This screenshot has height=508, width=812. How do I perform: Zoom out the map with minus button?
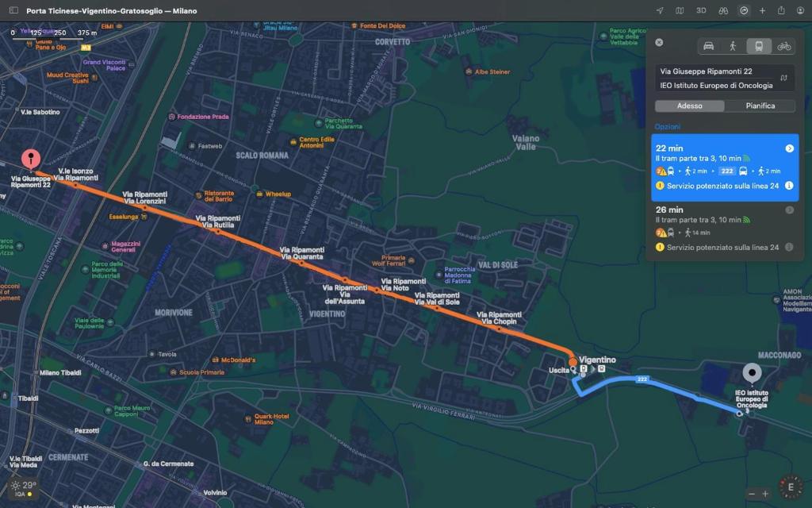point(752,494)
